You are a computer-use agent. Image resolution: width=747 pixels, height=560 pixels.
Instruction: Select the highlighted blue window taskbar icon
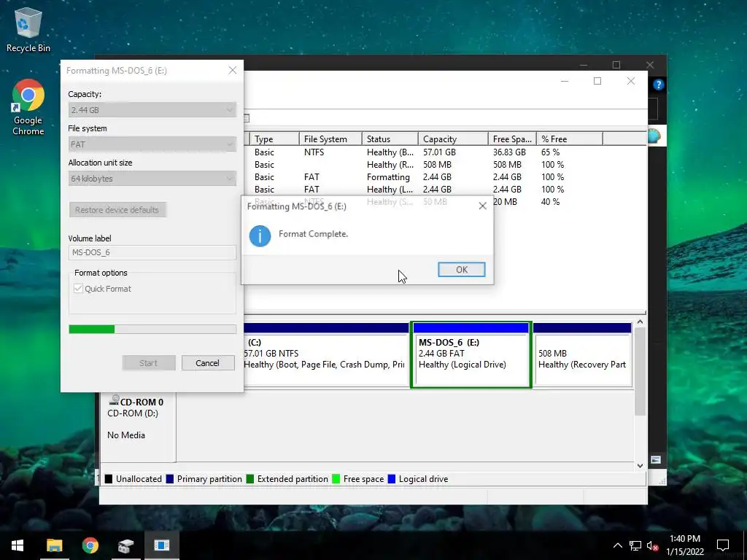[x=161, y=545]
